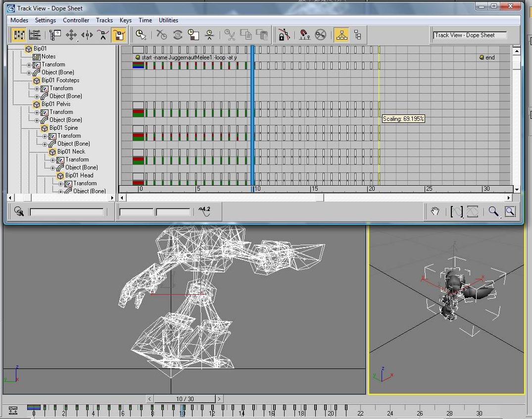Image resolution: width=532 pixels, height=419 pixels.
Task: Expand Transform under Bip01 Head
Action: (60, 184)
